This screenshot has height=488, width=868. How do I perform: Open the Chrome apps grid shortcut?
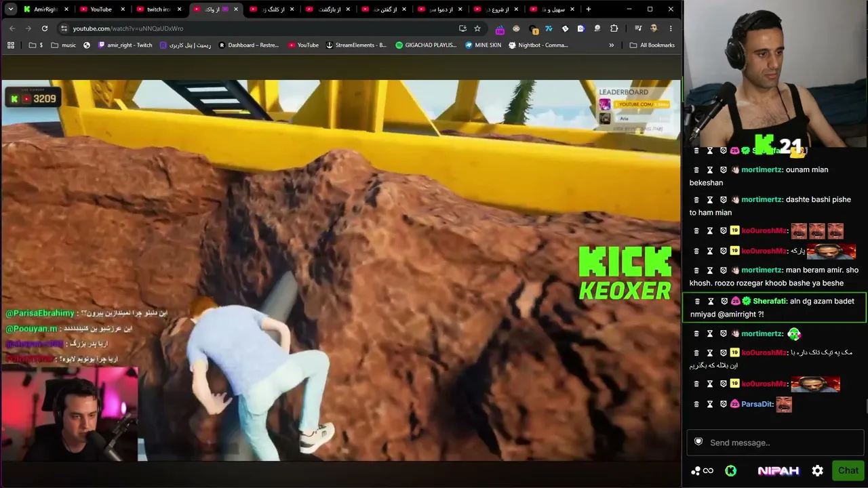(x=11, y=45)
